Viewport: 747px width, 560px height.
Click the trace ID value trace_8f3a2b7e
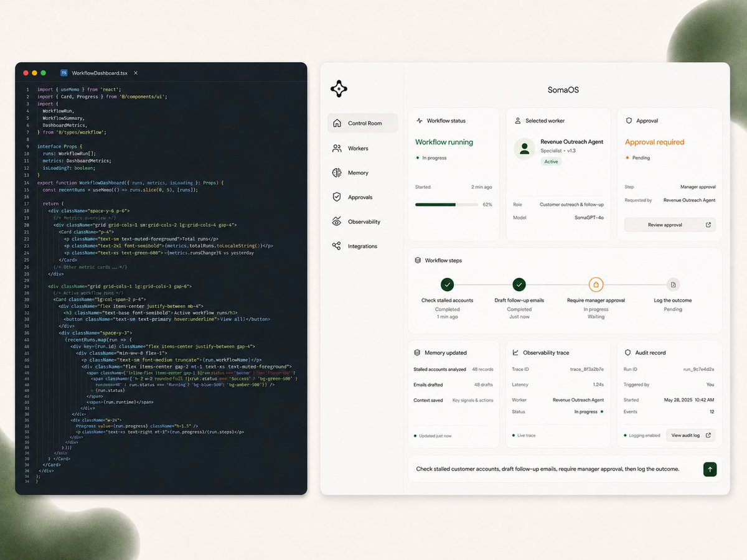[586, 370]
